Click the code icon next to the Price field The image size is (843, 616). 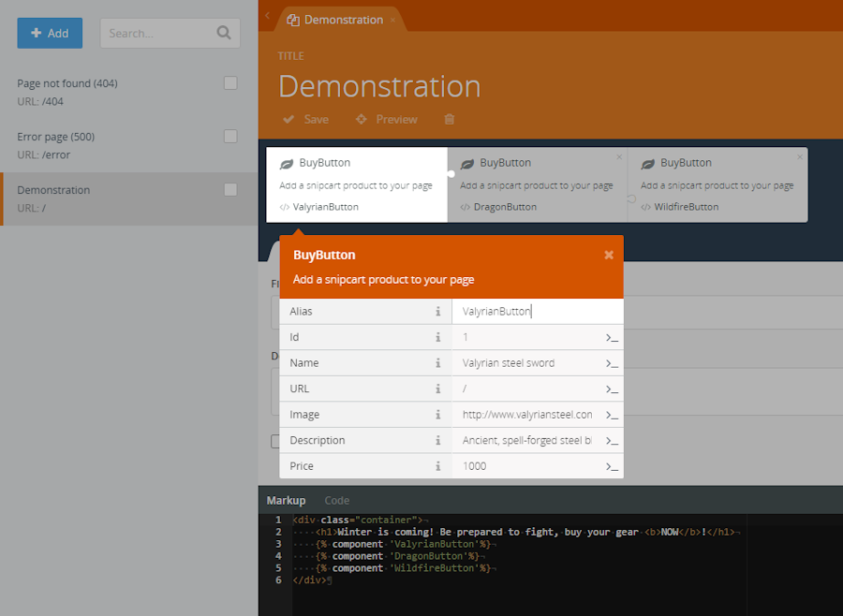(611, 465)
